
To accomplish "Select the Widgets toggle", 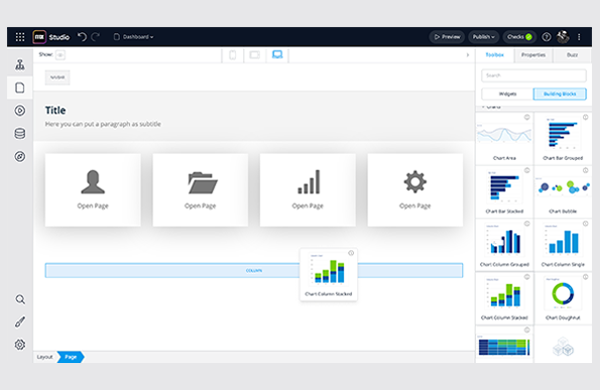I will pyautogui.click(x=507, y=94).
